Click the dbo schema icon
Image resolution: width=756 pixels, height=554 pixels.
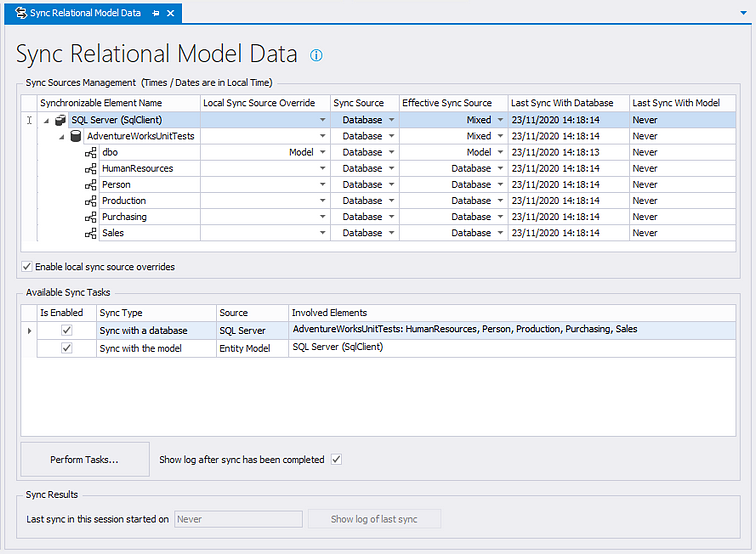click(x=91, y=152)
